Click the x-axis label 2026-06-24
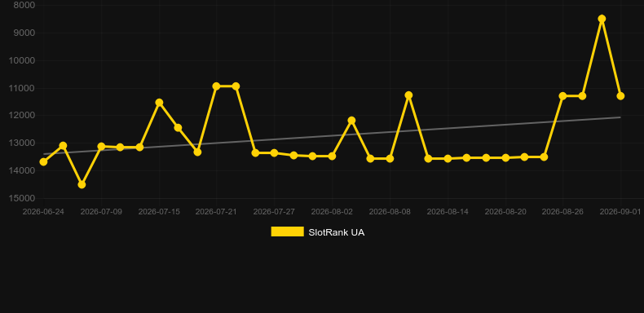Screen dimensions: 644x313 tap(43, 212)
